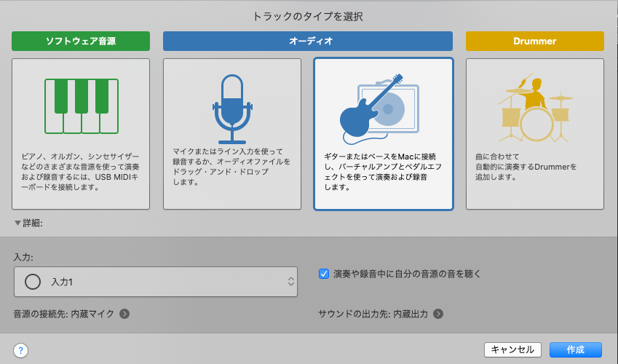The width and height of the screenshot is (618, 364).
Task: Click the ソフトウェア音源 header
Action: click(81, 41)
